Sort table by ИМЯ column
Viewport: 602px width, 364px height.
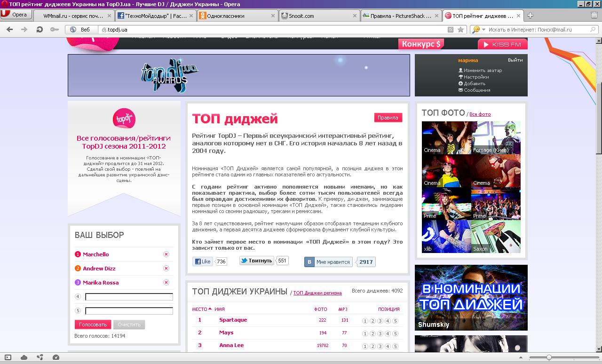(220, 309)
